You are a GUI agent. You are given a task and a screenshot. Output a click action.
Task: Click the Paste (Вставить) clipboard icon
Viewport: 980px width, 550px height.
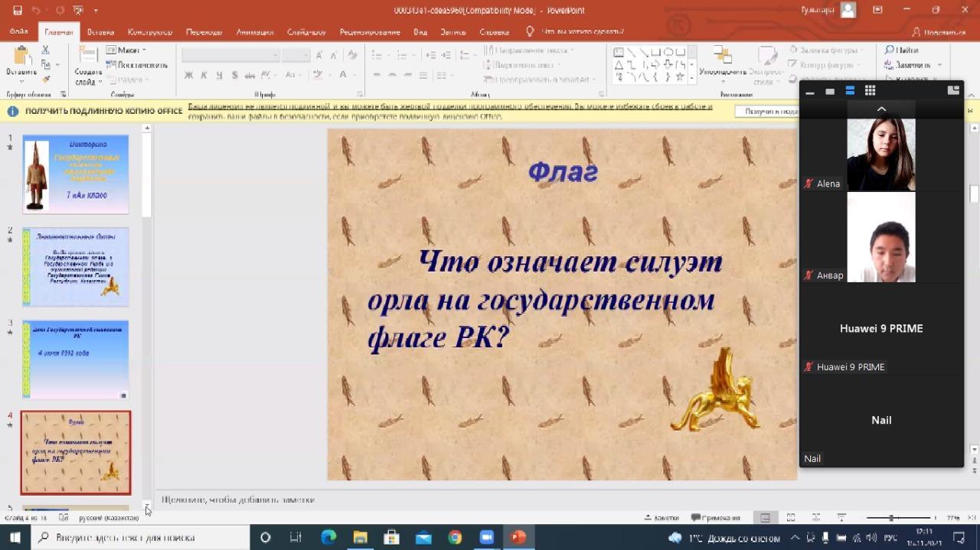[x=21, y=60]
